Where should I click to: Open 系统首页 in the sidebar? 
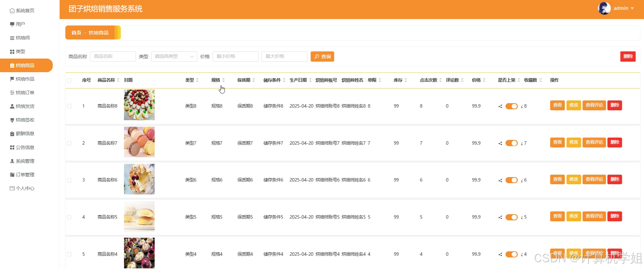click(22, 11)
